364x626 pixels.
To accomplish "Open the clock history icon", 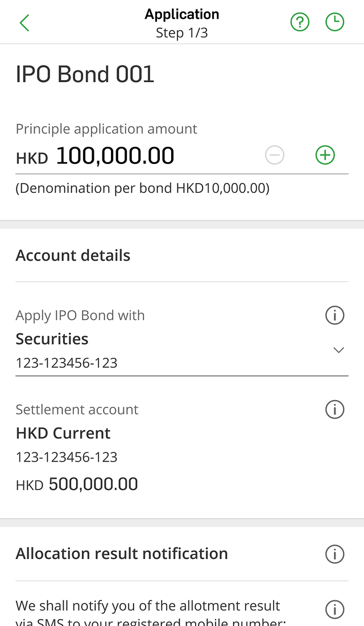I will point(334,22).
